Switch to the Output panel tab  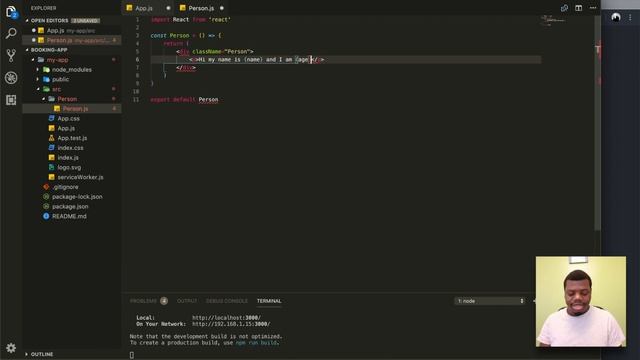pyautogui.click(x=187, y=301)
